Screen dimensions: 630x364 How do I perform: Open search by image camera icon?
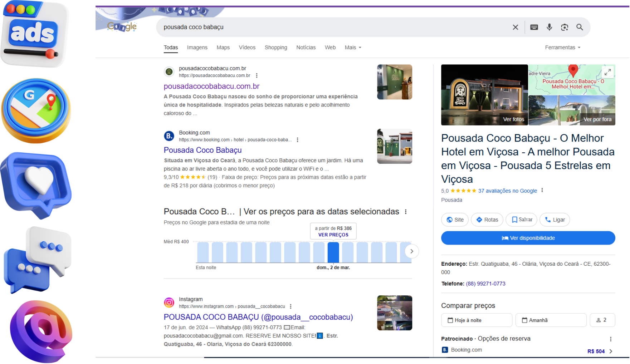click(565, 27)
